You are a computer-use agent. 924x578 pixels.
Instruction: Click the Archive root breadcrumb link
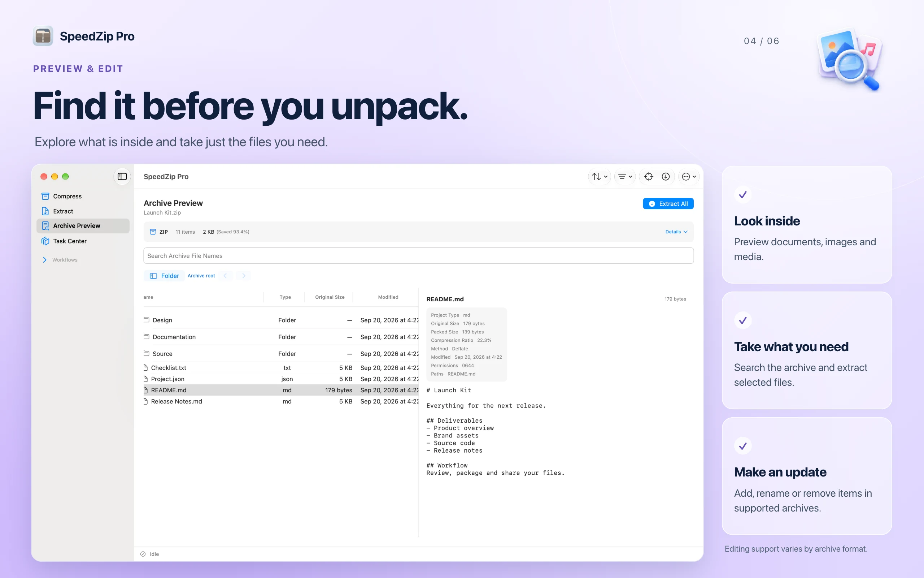[201, 276]
